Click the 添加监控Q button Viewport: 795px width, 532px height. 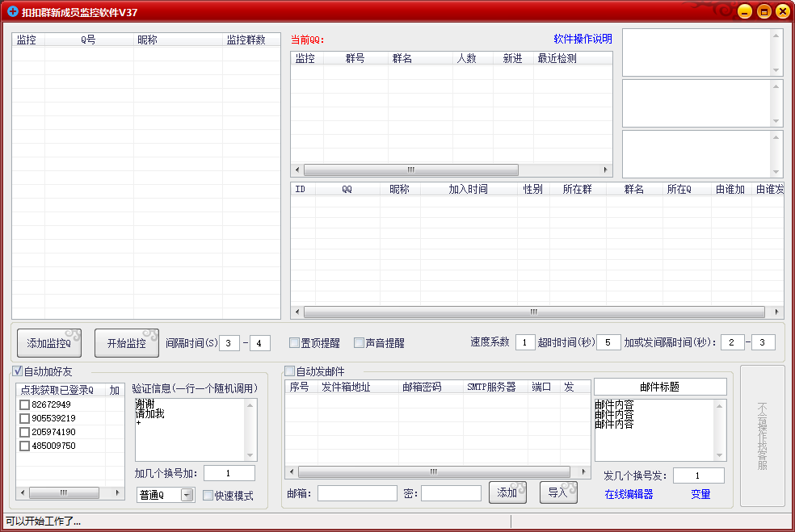(50, 343)
